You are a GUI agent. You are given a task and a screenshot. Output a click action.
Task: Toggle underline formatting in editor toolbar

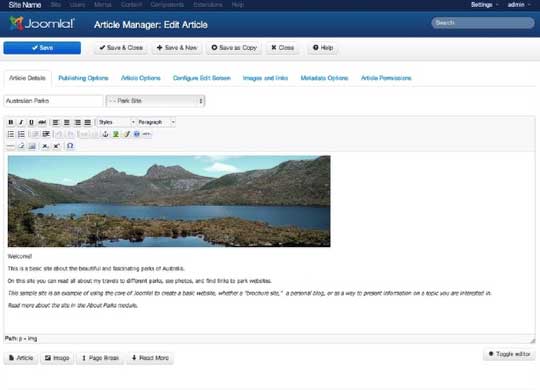[31, 122]
